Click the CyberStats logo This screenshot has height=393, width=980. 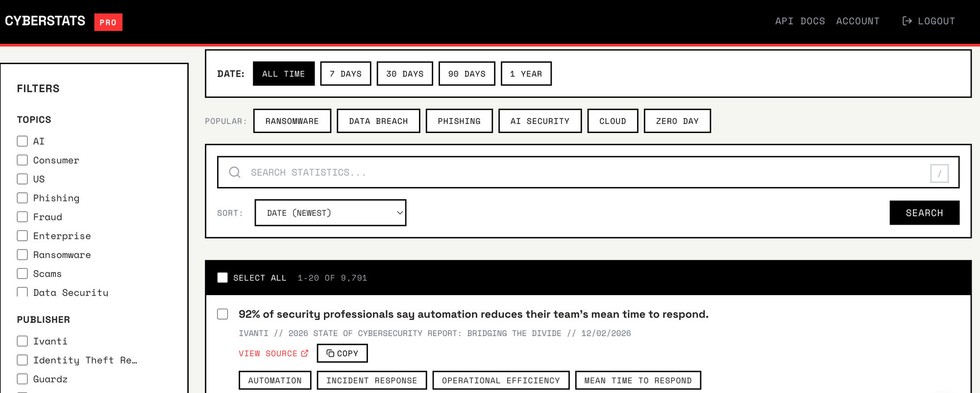45,21
